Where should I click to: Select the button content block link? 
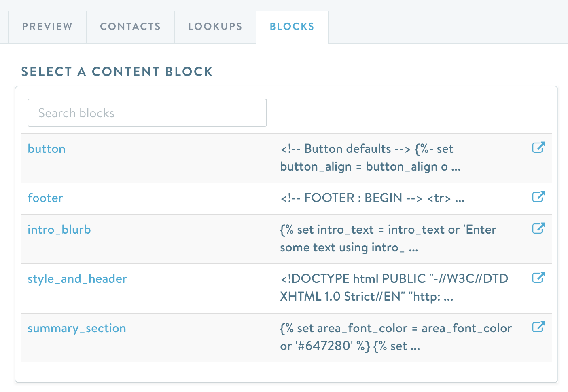click(x=47, y=149)
